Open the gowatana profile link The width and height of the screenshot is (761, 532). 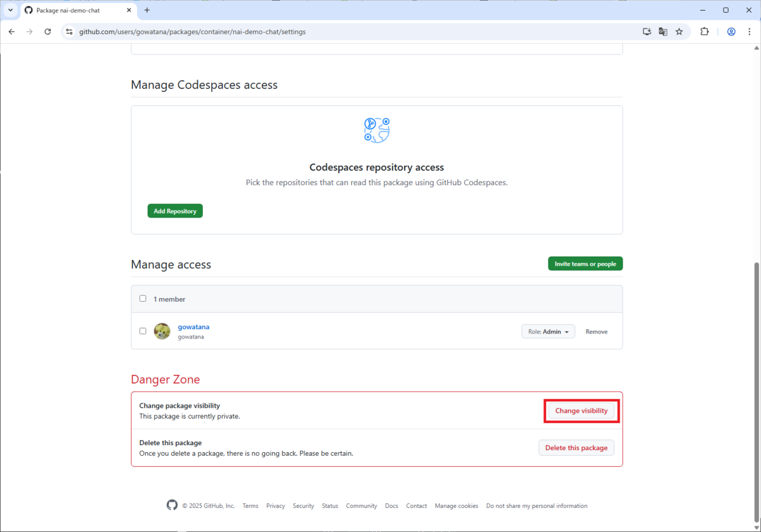coord(193,327)
